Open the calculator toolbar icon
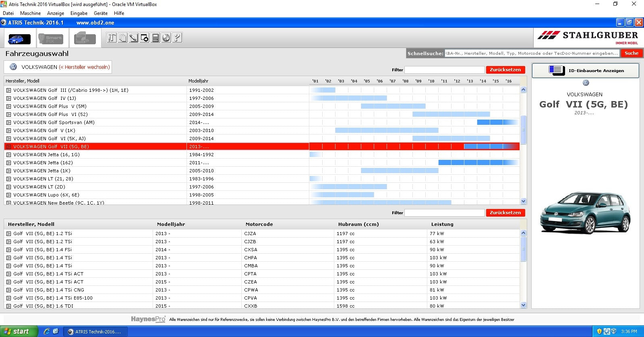The image size is (644, 337). tap(155, 38)
